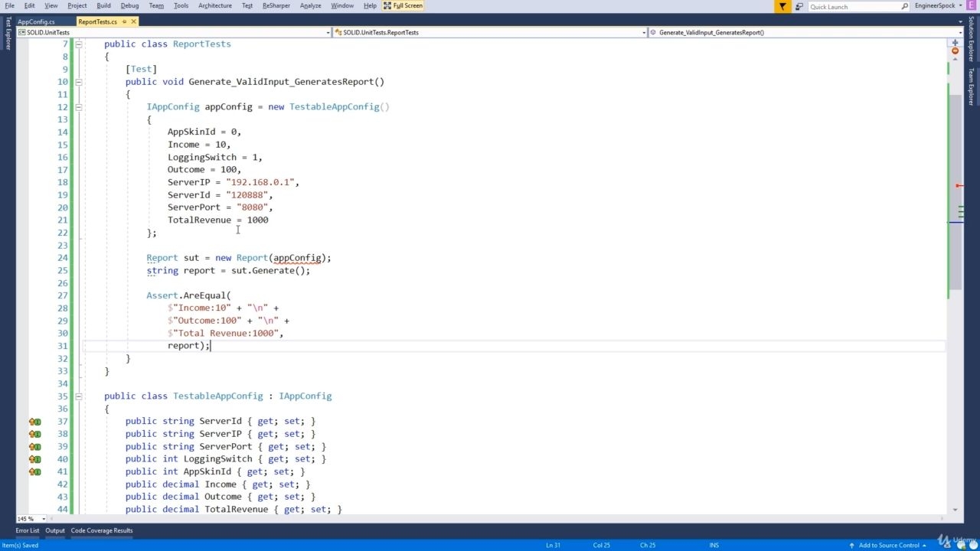This screenshot has height=551, width=980.
Task: Open the Solution Explorer side tab
Action: (x=972, y=40)
